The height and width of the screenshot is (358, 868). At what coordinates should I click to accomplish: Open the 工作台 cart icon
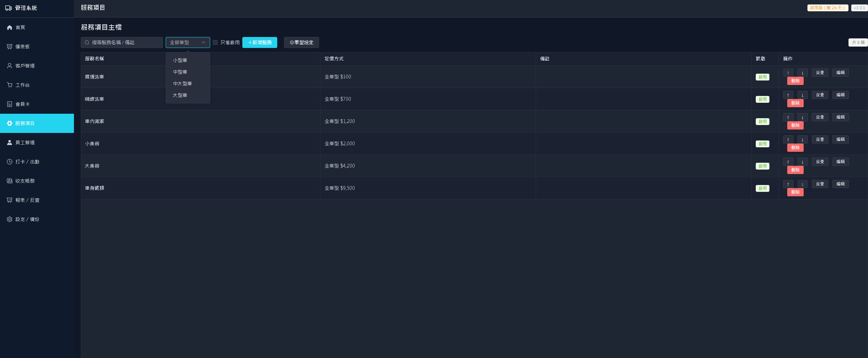10,85
